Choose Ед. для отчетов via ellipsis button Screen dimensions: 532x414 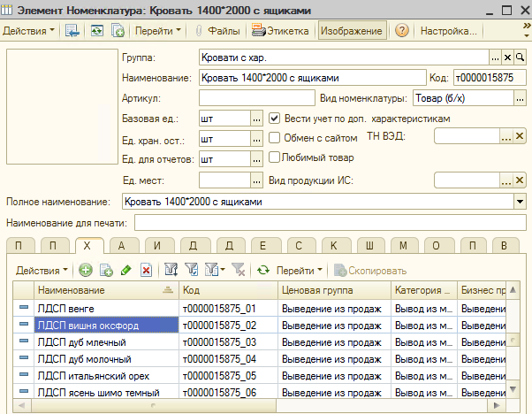pos(256,159)
